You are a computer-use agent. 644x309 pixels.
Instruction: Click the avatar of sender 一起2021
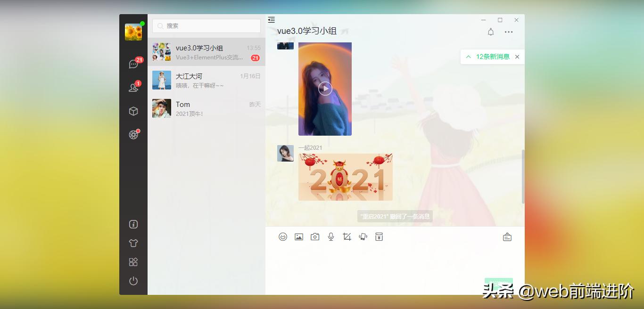pyautogui.click(x=285, y=153)
